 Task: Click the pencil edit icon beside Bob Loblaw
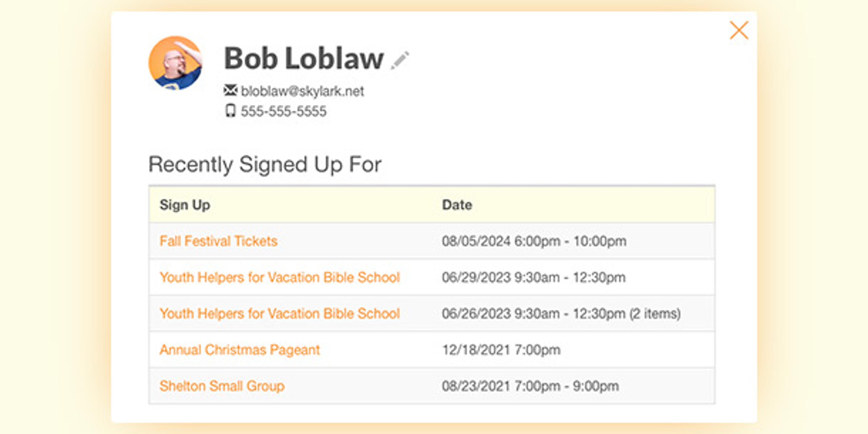point(400,60)
